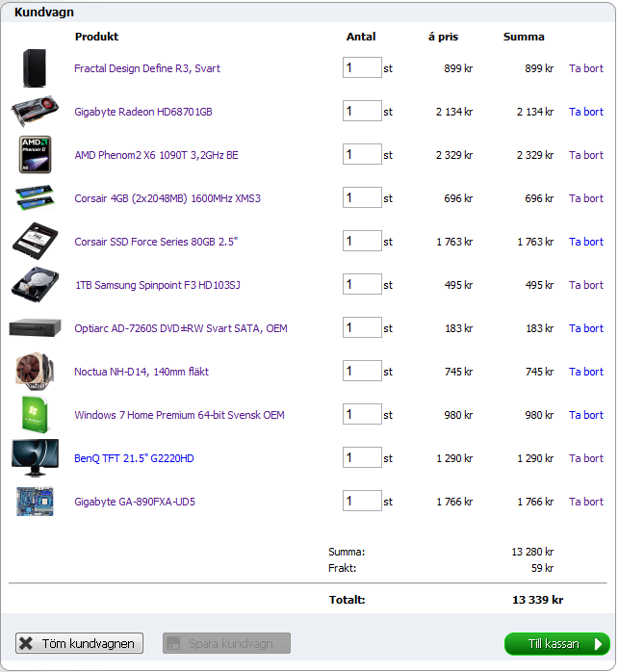Click the Spara kundvagn button

[x=226, y=643]
